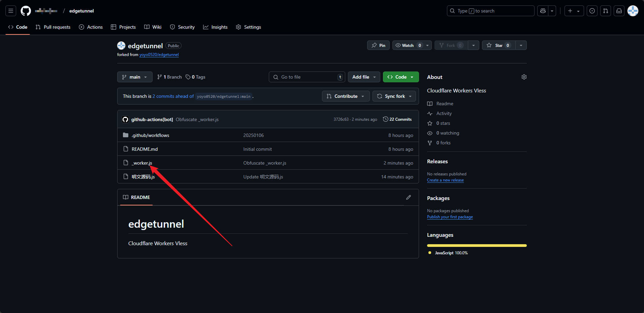The image size is (644, 313).
Task: Open the Releases heading link
Action: (x=437, y=162)
